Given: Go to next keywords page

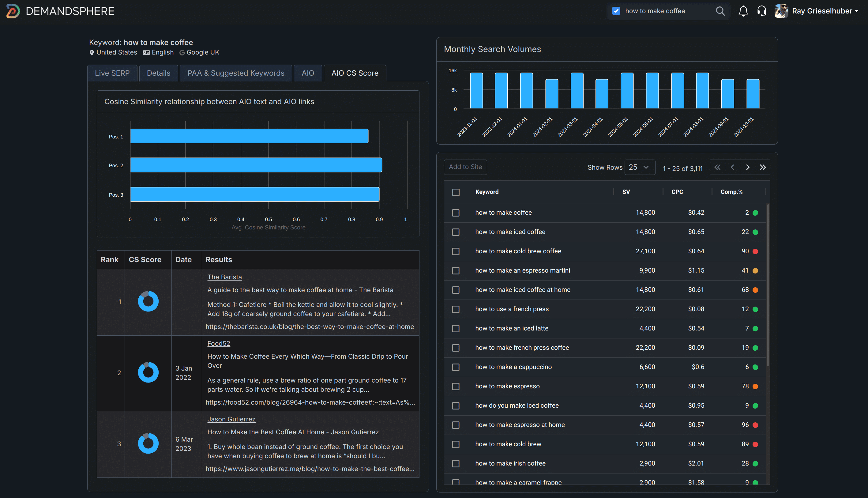Looking at the screenshot, I should coord(748,167).
